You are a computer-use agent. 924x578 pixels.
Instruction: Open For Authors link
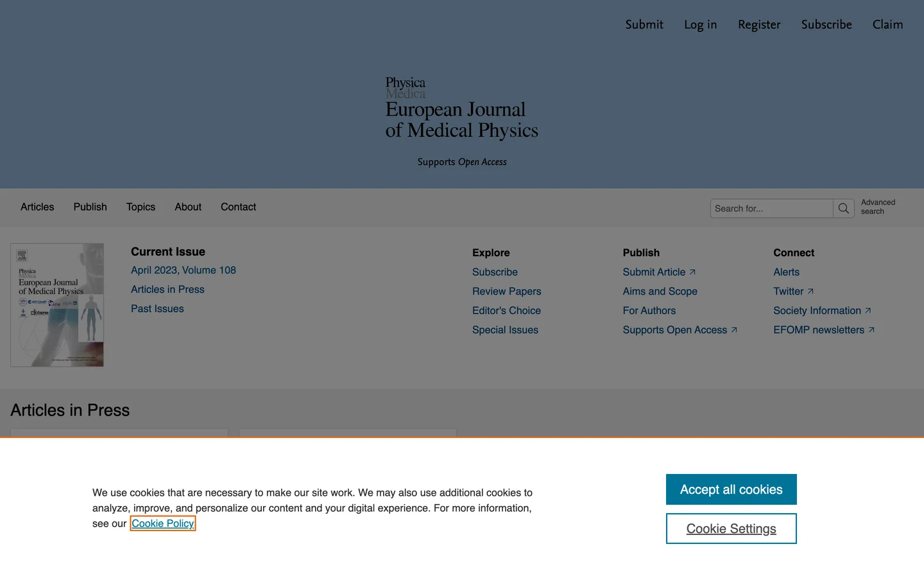tap(649, 311)
